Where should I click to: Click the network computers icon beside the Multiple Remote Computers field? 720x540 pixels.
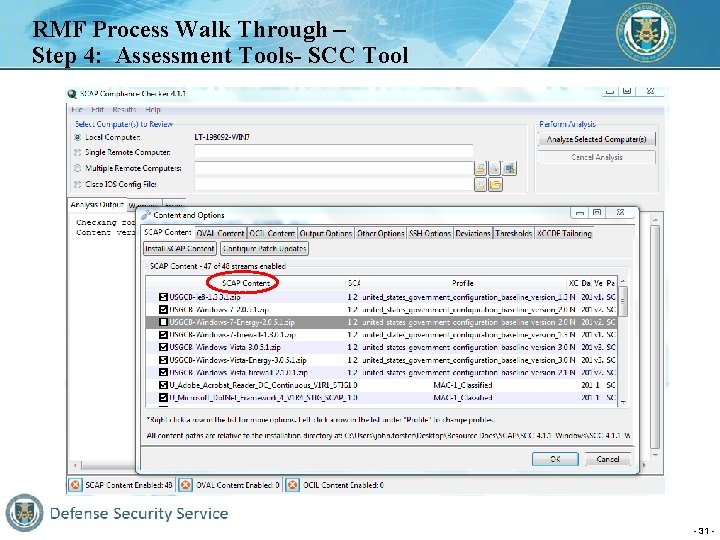(x=509, y=169)
